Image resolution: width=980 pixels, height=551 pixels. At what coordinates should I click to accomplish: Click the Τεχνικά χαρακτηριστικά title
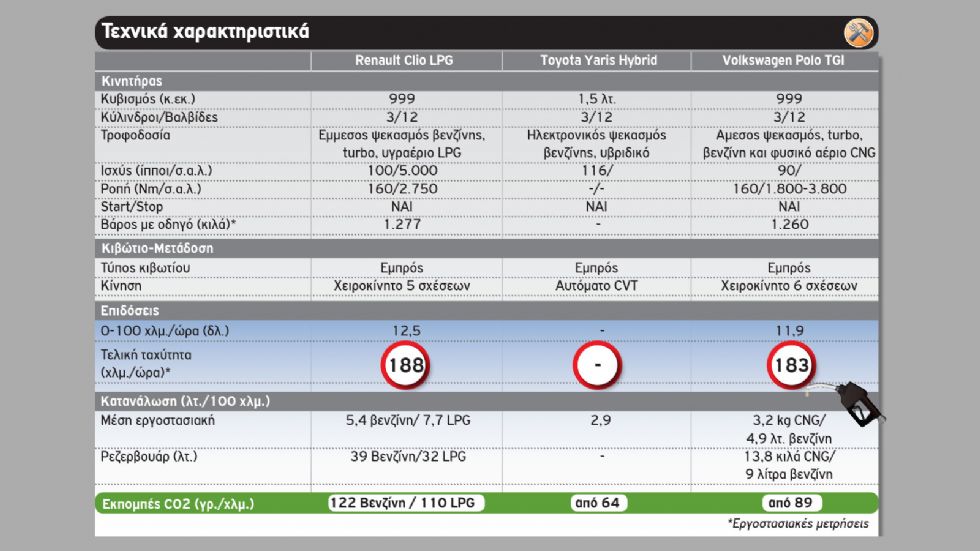206,32
